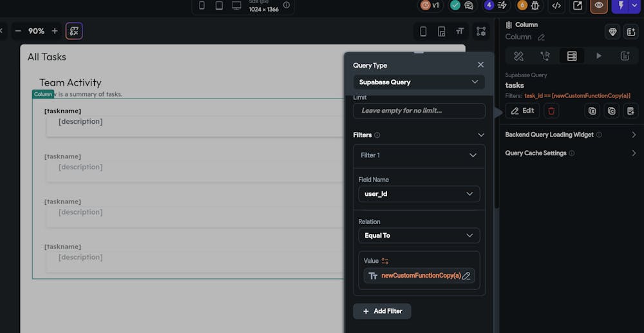This screenshot has width=644, height=333.
Task: Open the v1 version control badge
Action: 431,5
